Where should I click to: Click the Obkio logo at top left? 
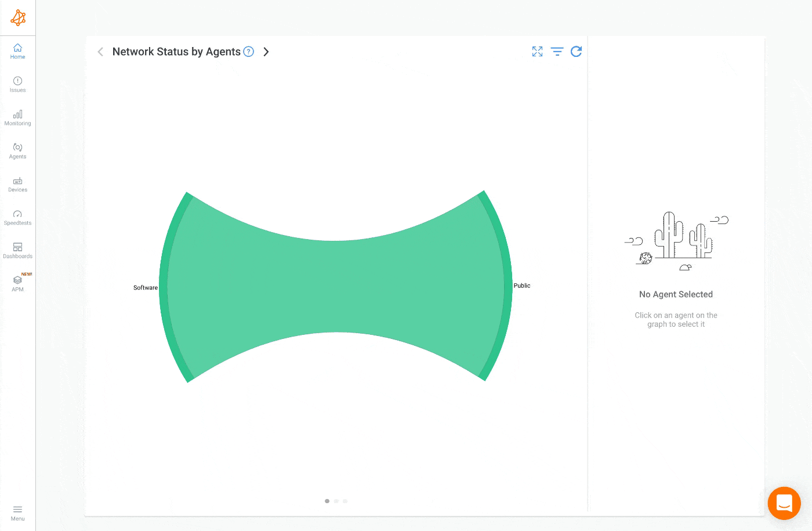coord(18,18)
